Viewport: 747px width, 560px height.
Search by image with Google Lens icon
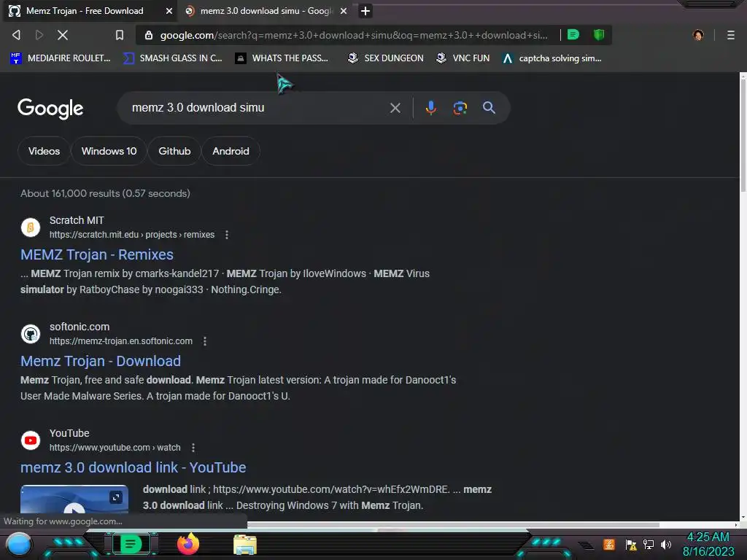[460, 108]
